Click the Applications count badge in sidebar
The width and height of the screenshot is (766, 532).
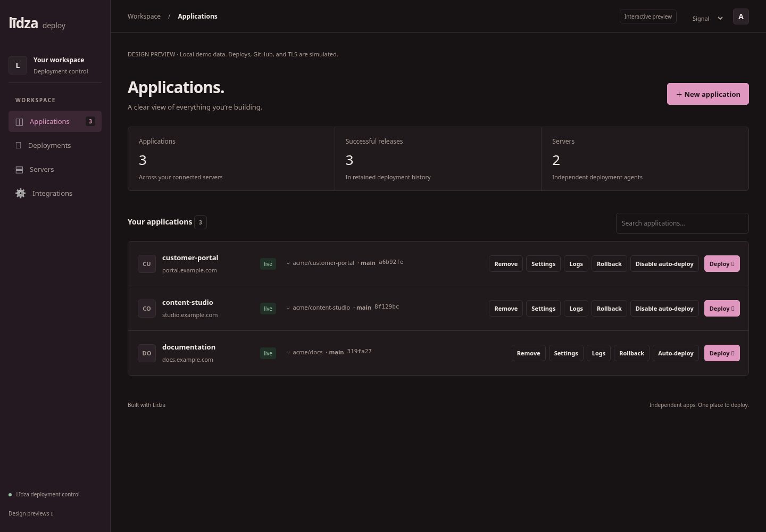coord(90,121)
